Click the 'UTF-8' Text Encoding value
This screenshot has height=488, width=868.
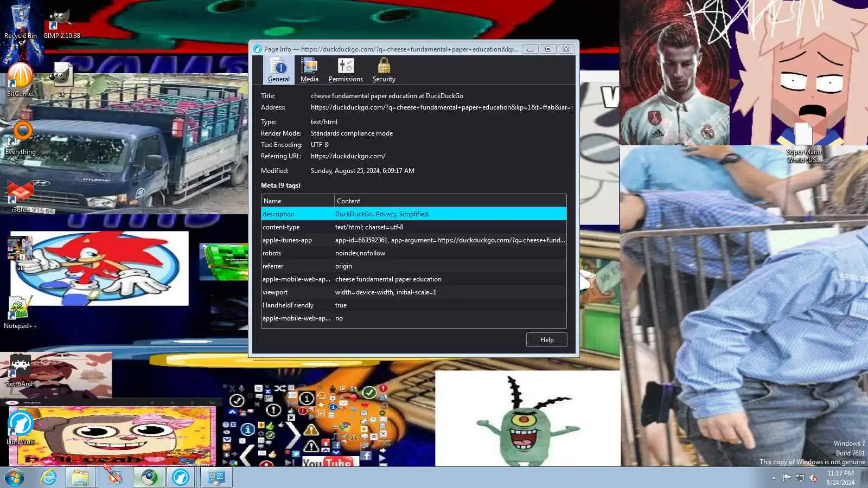(319, 145)
